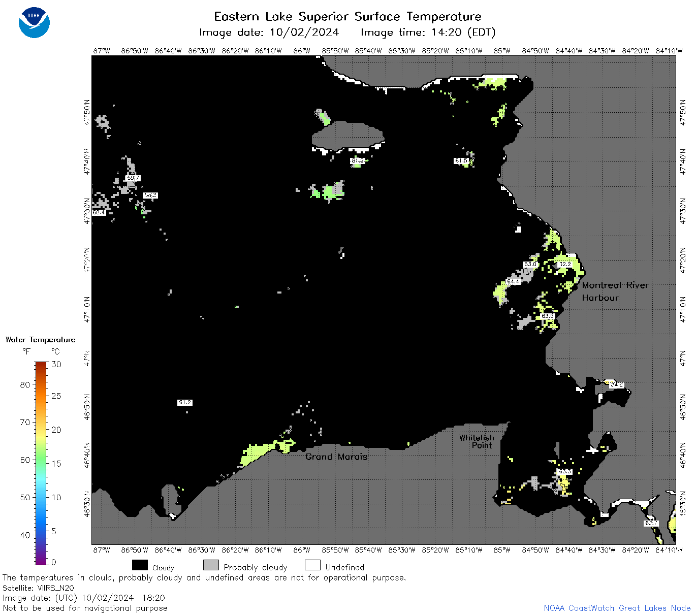
Task: Select the 'Satellite: VIIRS_N20' line
Action: 38,588
